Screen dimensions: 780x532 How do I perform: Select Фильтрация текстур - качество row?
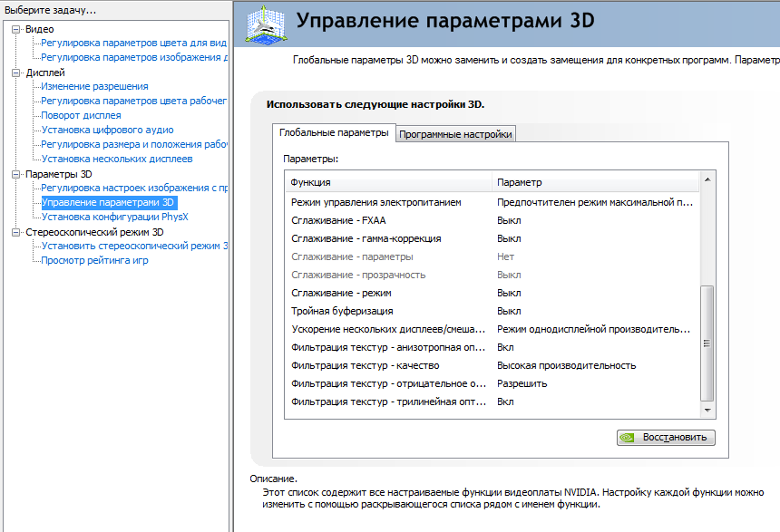(x=492, y=365)
